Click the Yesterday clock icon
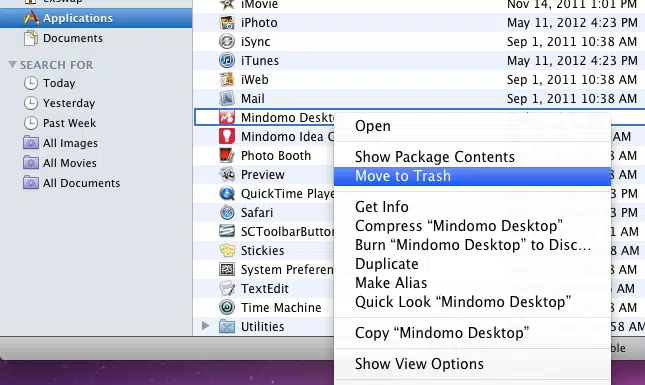 31,103
